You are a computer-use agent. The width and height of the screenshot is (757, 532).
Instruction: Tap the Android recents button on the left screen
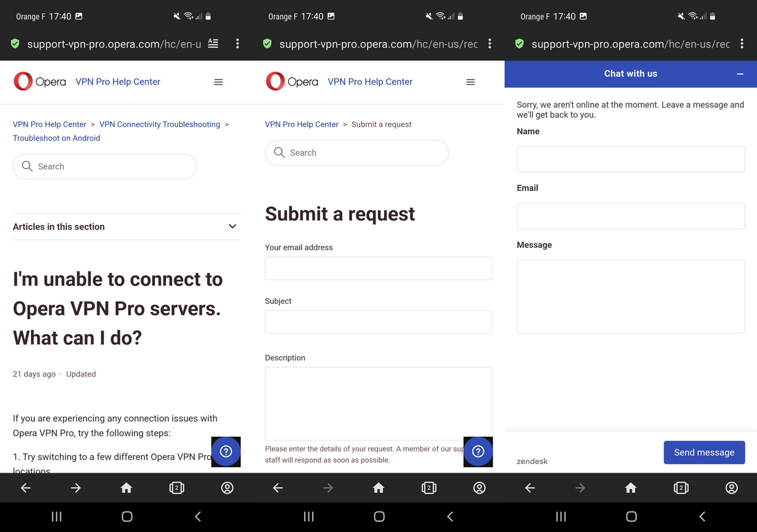point(56,516)
